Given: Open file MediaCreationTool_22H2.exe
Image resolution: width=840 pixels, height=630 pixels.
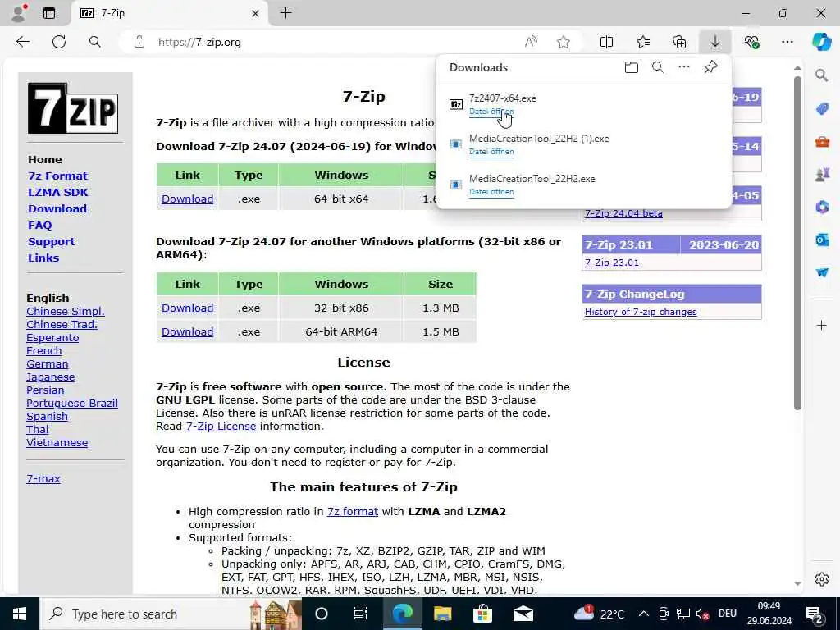Looking at the screenshot, I should pos(491,192).
